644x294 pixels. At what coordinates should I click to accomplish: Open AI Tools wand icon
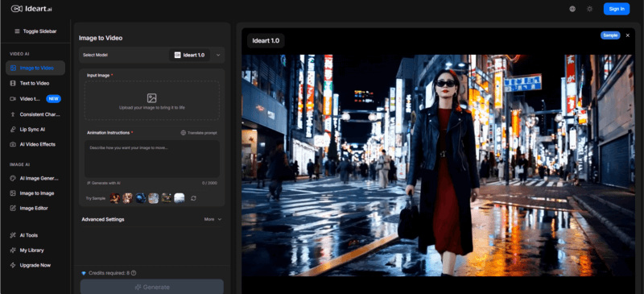point(13,235)
